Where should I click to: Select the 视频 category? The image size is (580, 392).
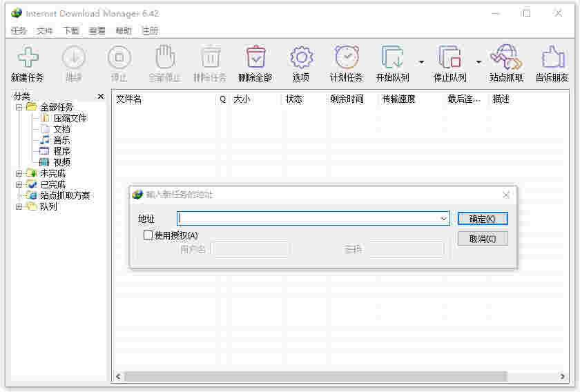(61, 162)
